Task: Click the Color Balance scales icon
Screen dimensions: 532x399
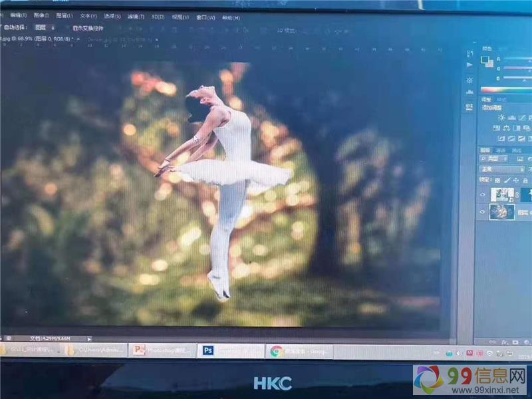Action: 506,128
